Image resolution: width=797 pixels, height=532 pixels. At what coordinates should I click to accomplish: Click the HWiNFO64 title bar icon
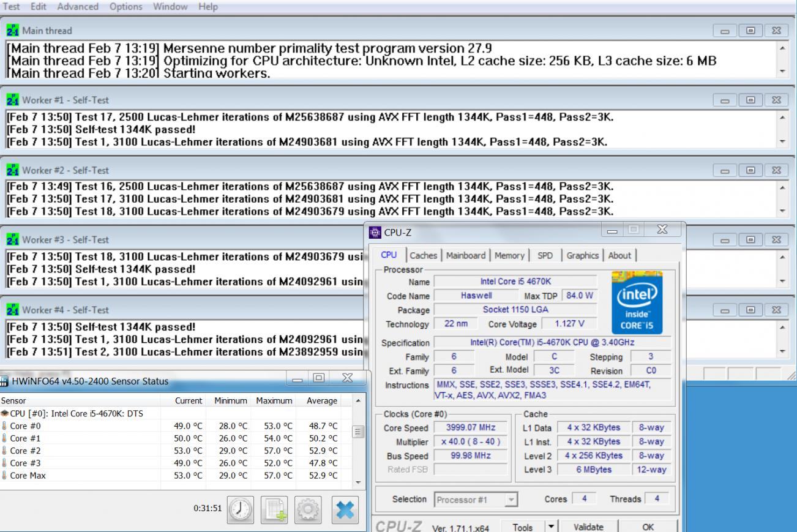point(4,381)
